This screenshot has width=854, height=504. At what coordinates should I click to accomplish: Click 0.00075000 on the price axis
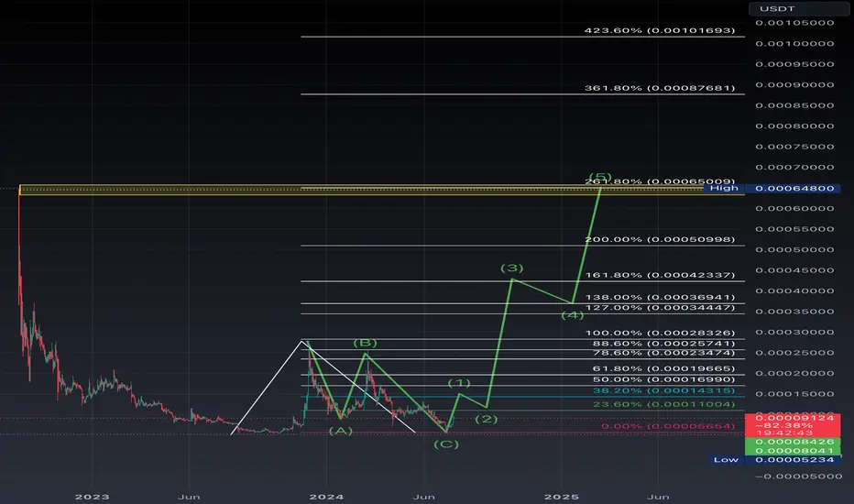(x=794, y=148)
